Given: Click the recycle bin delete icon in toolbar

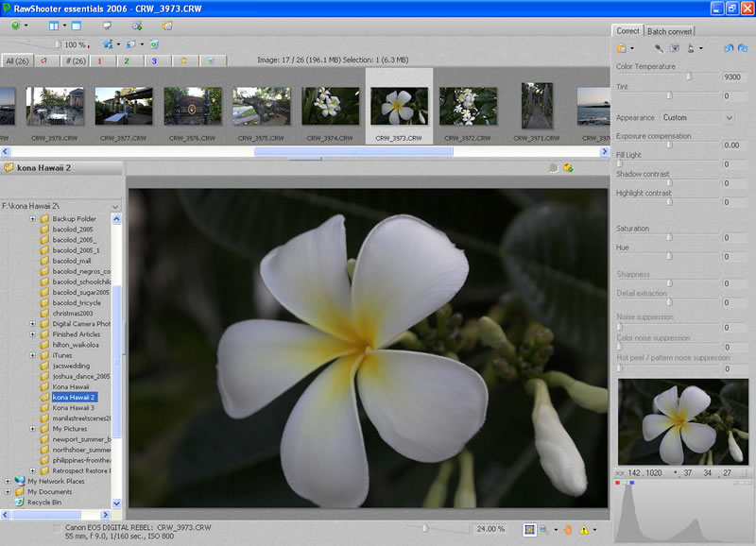Looking at the screenshot, I should click(154, 44).
